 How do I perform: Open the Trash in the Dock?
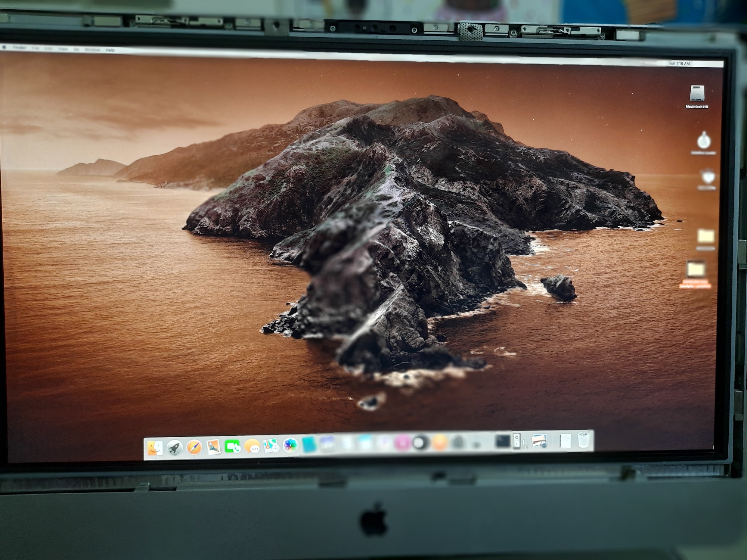click(583, 440)
